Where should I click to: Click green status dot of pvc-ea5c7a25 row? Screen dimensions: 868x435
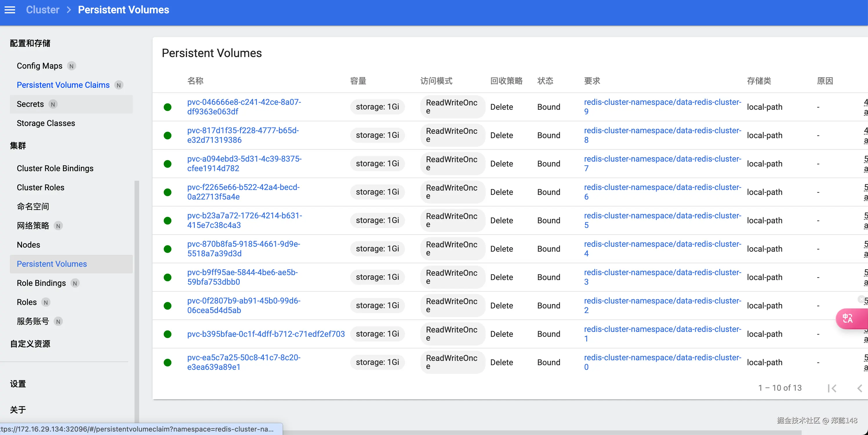point(168,362)
